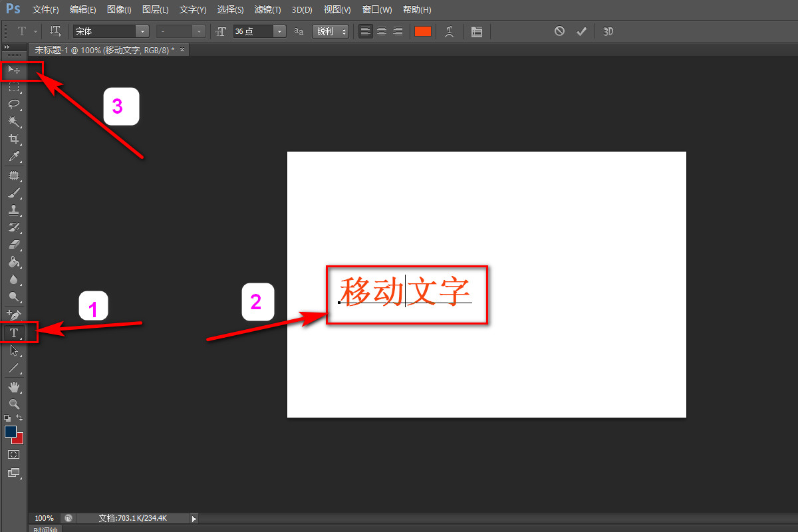Open the 滤镜 menu
The height and width of the screenshot is (532, 798).
tap(267, 9)
